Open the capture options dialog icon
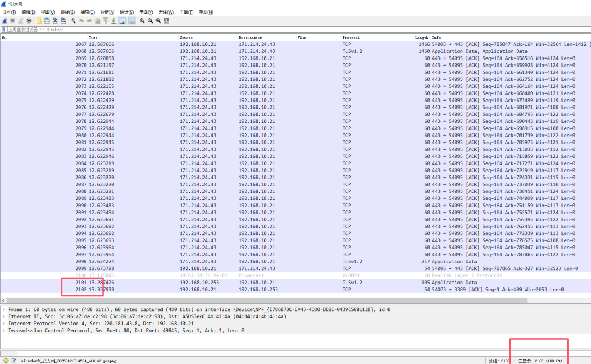Viewport: 591px width, 364px height. coord(28,21)
